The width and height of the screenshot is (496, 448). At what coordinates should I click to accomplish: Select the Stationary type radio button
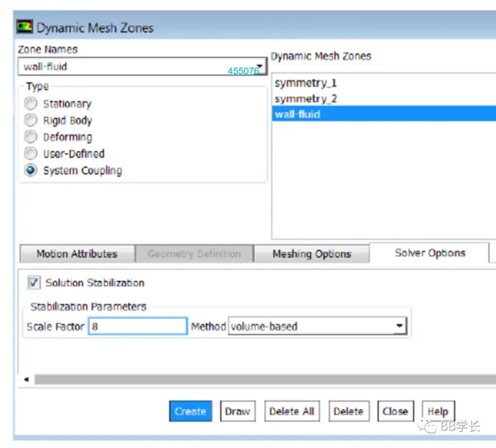pyautogui.click(x=31, y=104)
